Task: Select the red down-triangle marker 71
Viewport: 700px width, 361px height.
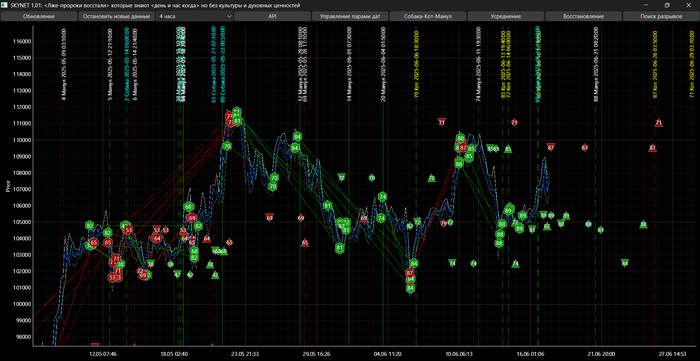Action: coord(442,122)
